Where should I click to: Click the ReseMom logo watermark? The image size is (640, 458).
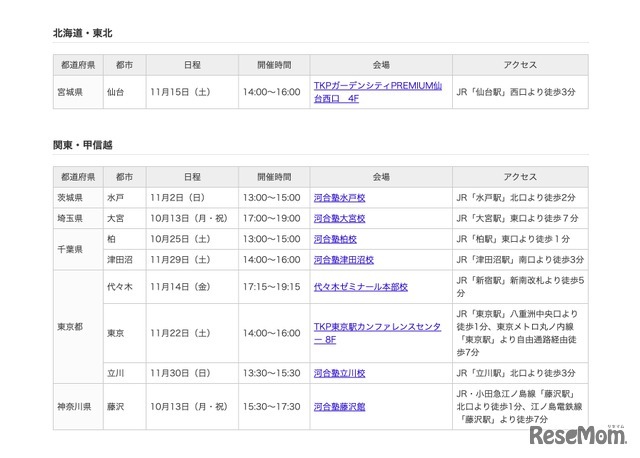coord(584,436)
